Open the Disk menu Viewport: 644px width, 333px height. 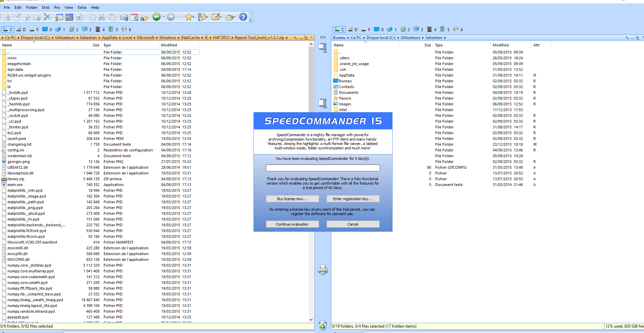(x=46, y=7)
